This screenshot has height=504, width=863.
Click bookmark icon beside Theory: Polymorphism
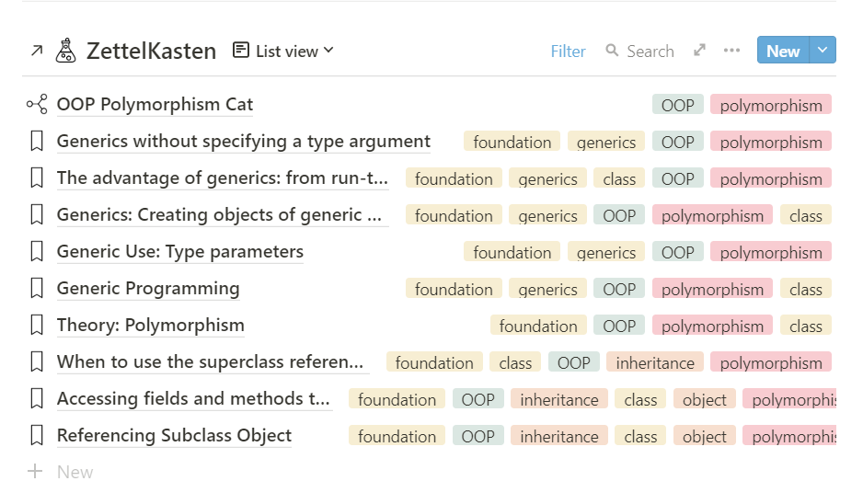(x=37, y=326)
